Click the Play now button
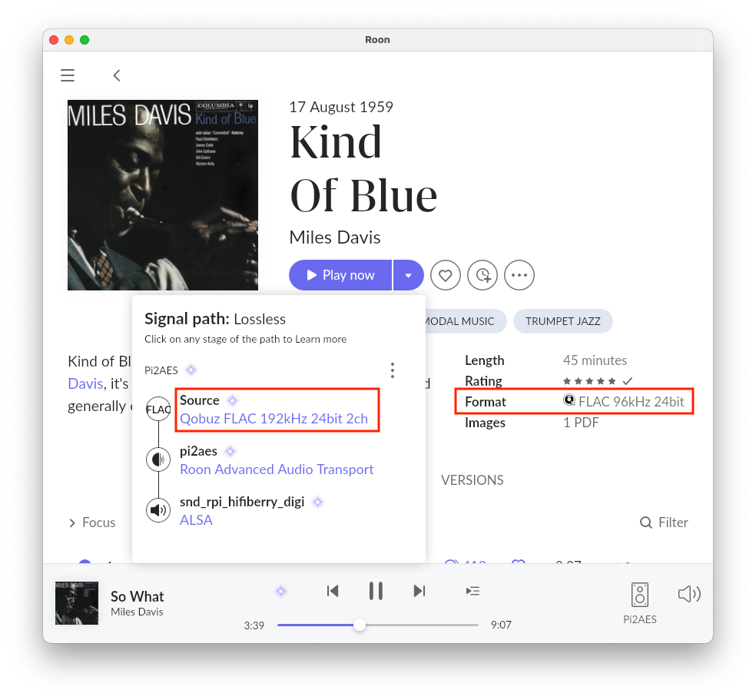This screenshot has width=756, height=700. tap(340, 275)
